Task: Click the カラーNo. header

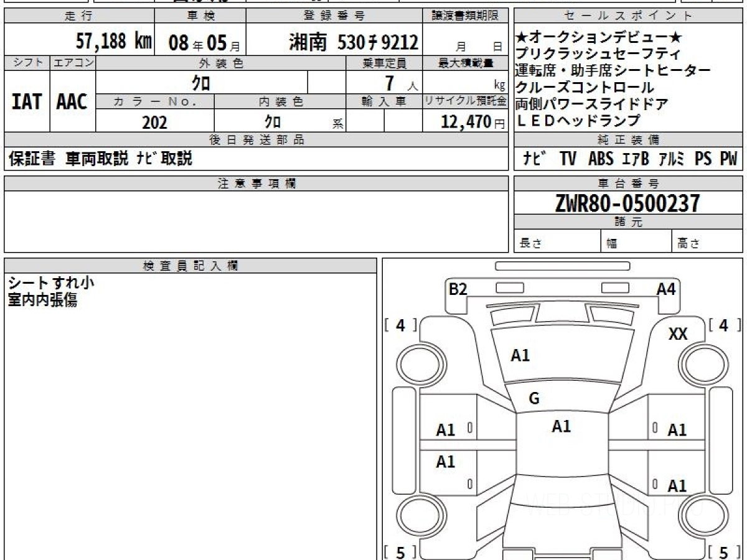Action: coord(155,101)
